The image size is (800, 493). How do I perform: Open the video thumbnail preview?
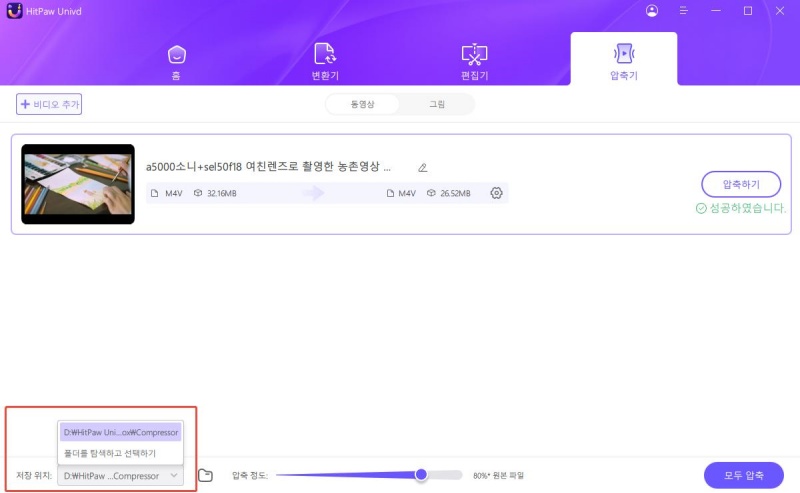tap(78, 184)
